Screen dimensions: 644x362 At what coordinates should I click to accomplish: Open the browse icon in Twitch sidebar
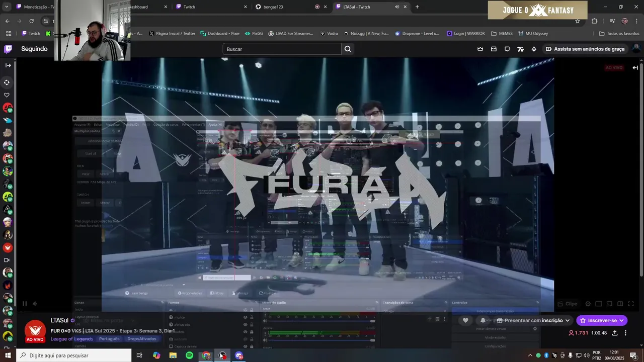(7, 82)
